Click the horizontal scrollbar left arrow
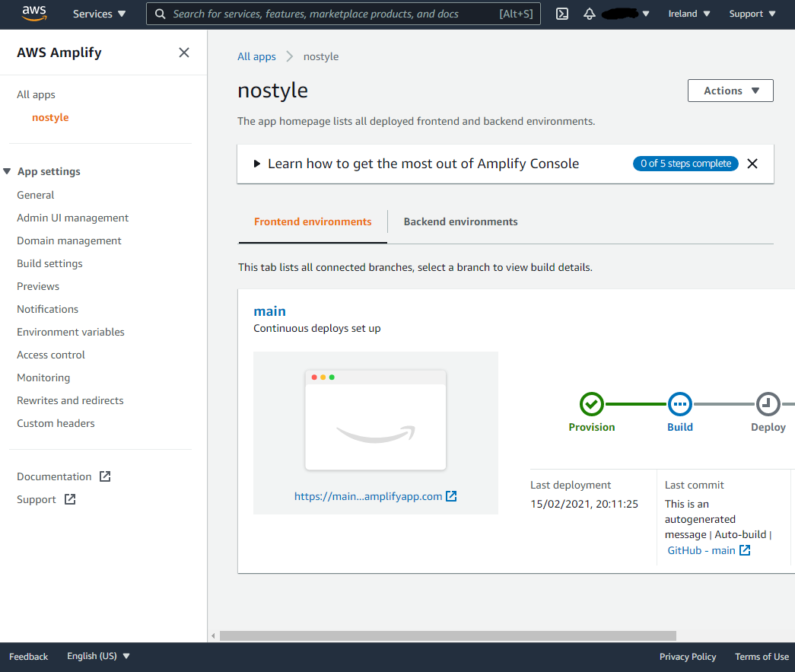This screenshot has height=672, width=795. [x=214, y=636]
